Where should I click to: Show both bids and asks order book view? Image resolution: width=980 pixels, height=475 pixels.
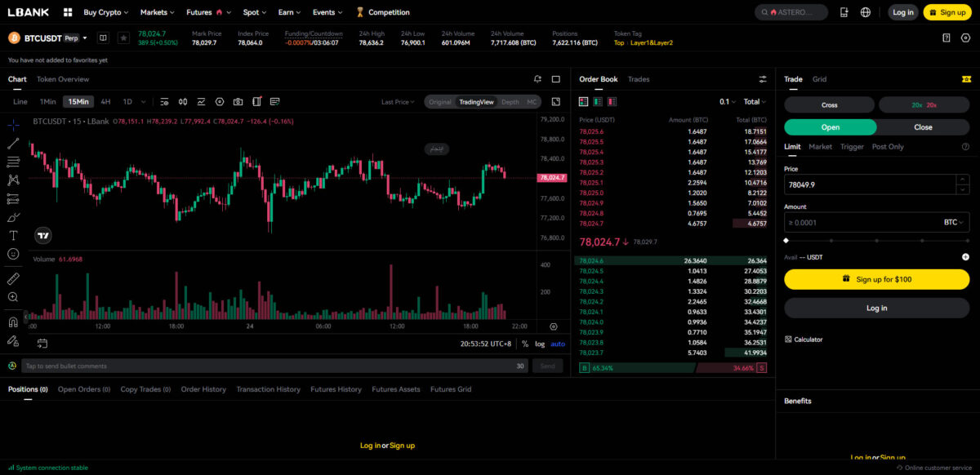click(583, 102)
